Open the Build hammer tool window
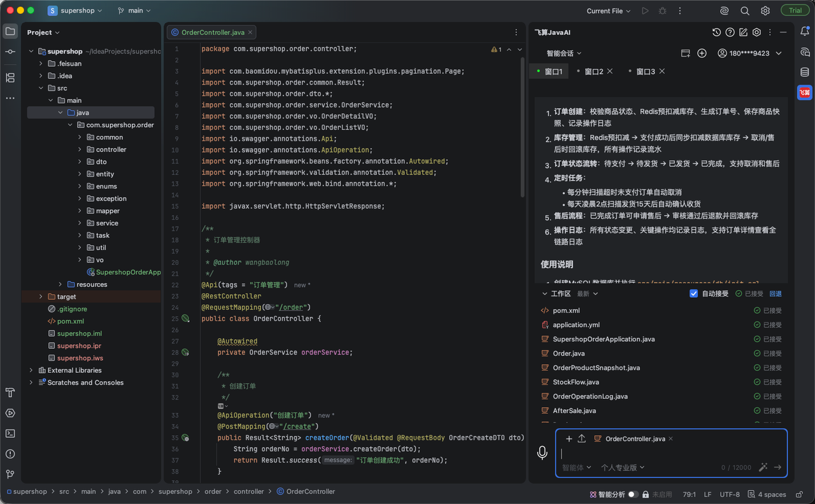This screenshot has height=504, width=815. click(10, 392)
